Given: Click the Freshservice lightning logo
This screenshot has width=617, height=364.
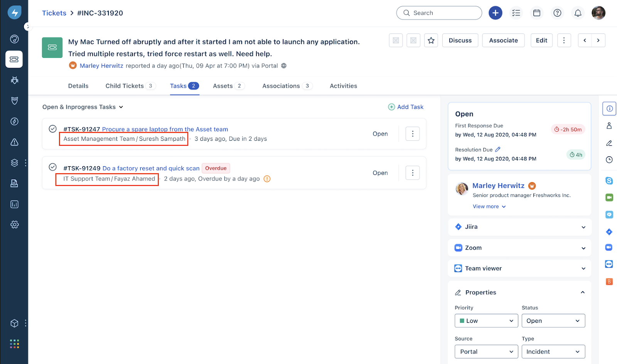Looking at the screenshot, I should tap(14, 13).
